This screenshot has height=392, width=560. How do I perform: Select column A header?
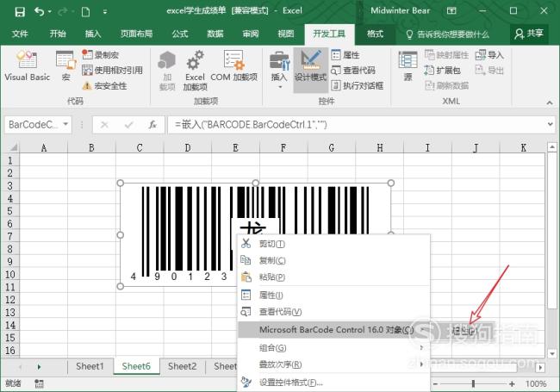[x=44, y=147]
